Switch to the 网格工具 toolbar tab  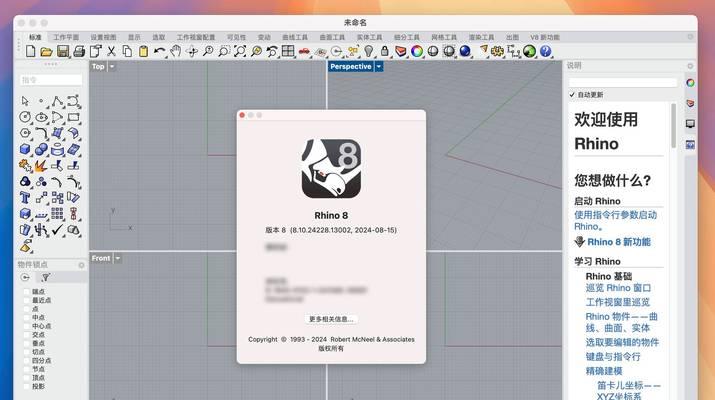pos(444,37)
